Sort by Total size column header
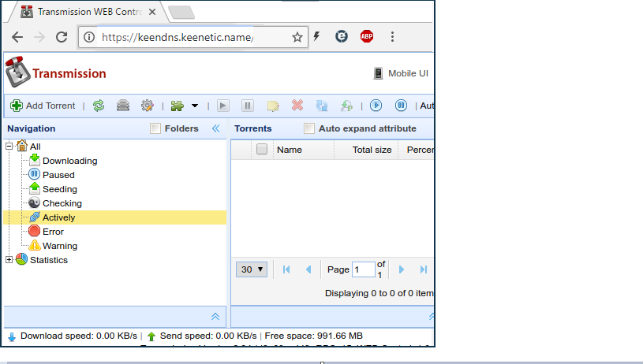 372,150
